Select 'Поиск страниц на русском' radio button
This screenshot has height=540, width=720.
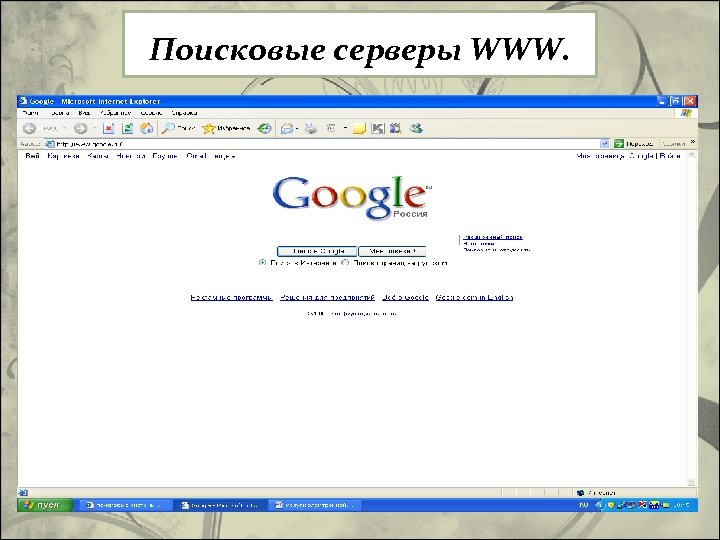(345, 263)
